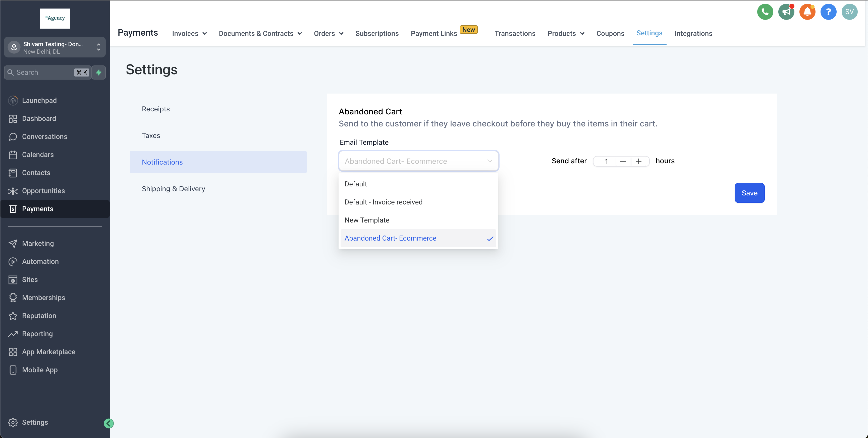Open the Products dropdown menu

(x=566, y=33)
